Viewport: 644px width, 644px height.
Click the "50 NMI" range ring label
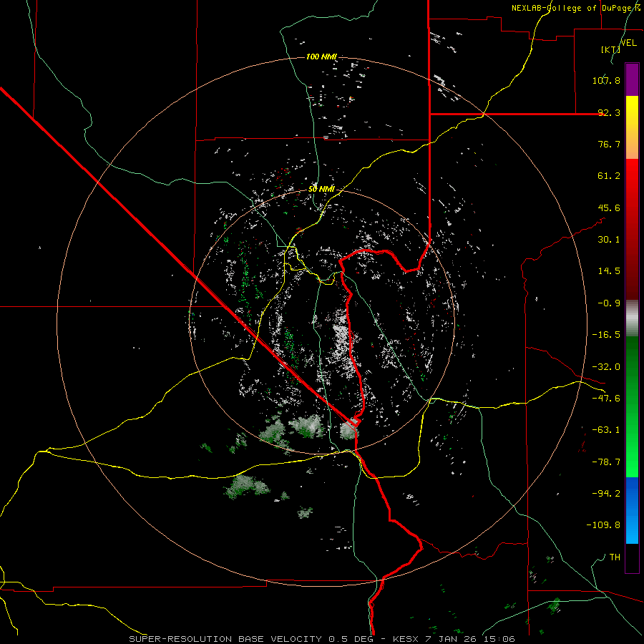[x=321, y=189]
